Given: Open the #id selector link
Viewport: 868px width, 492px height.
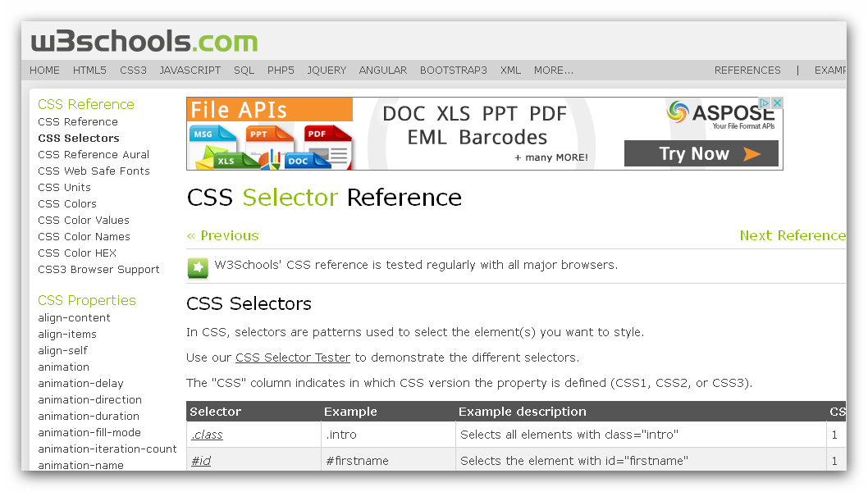Looking at the screenshot, I should tap(201, 461).
